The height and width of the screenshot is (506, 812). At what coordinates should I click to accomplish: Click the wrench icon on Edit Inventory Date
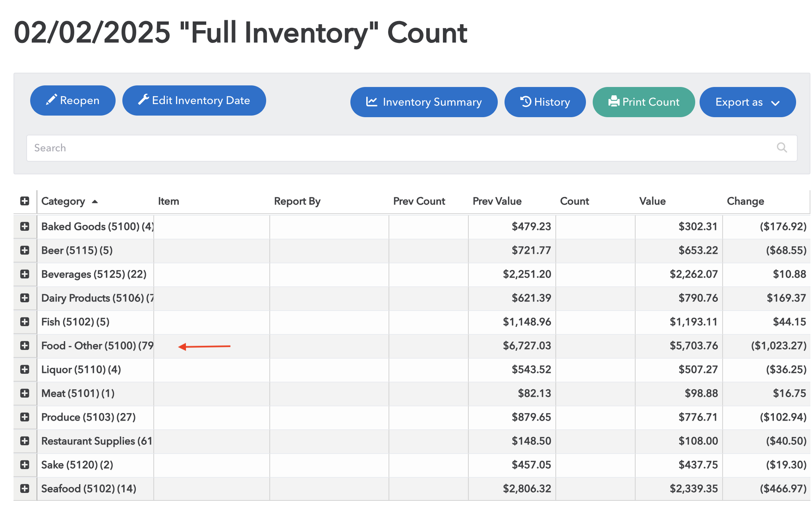[x=143, y=100]
